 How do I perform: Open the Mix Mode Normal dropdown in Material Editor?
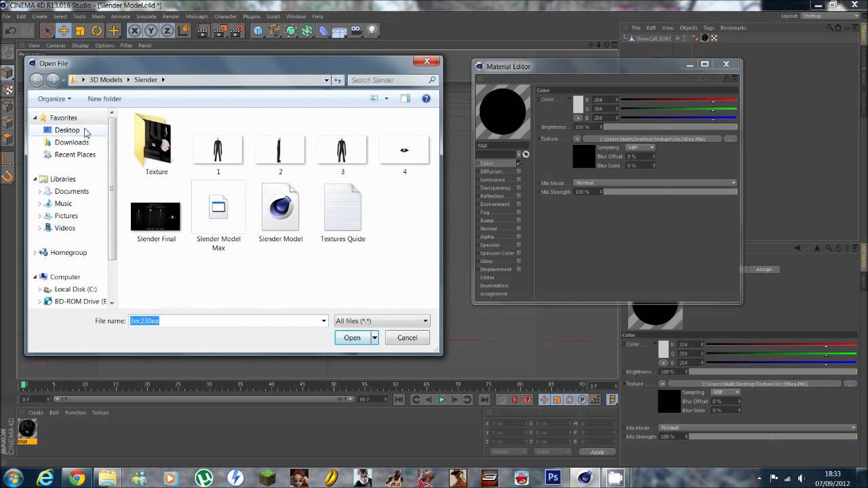tap(655, 183)
